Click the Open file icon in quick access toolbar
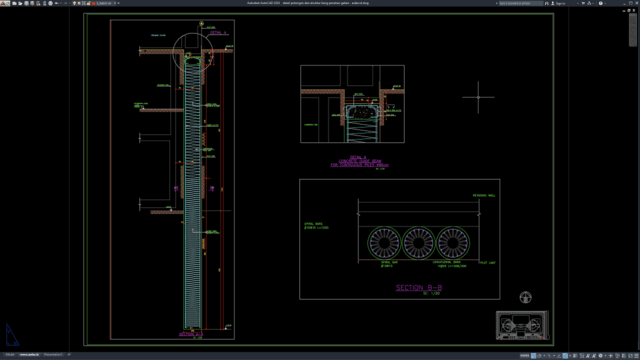This screenshot has height=360, width=640. coord(20,3)
